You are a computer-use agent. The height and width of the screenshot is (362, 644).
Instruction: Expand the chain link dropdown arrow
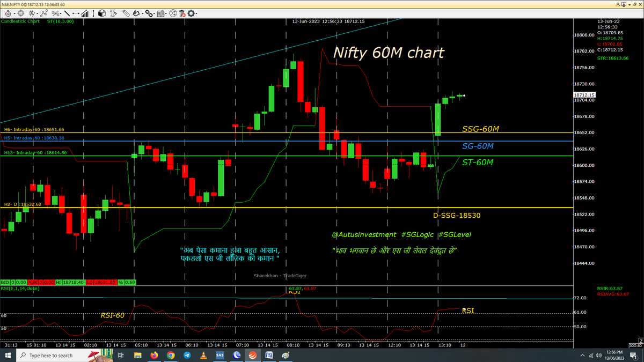155,13
